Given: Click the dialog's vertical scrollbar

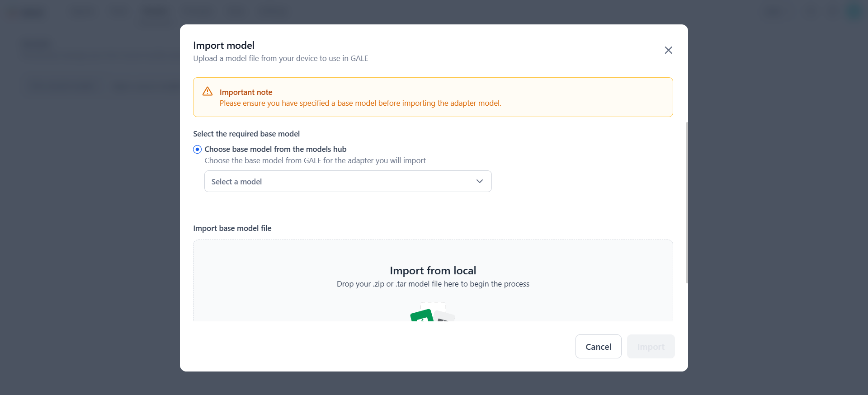Looking at the screenshot, I should [687, 202].
